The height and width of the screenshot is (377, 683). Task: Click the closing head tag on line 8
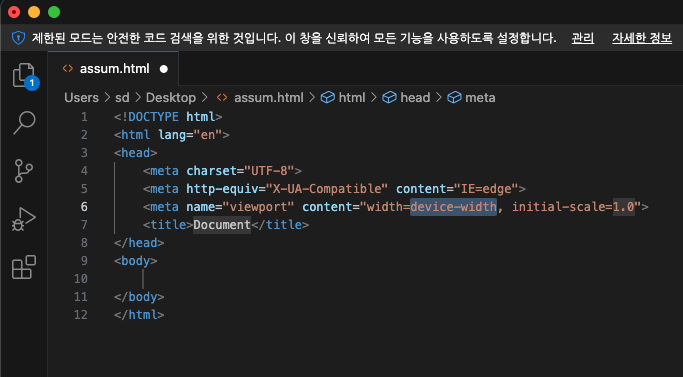pyautogui.click(x=139, y=243)
